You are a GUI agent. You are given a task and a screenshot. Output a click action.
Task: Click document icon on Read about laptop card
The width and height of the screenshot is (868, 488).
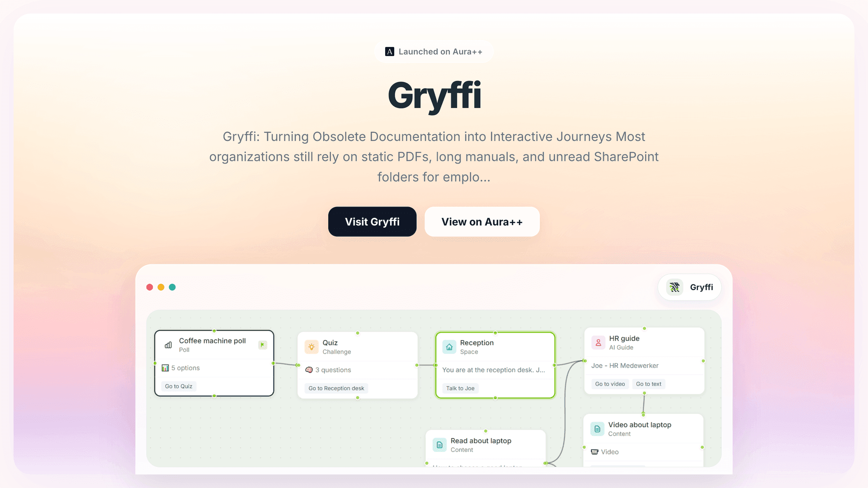point(439,445)
